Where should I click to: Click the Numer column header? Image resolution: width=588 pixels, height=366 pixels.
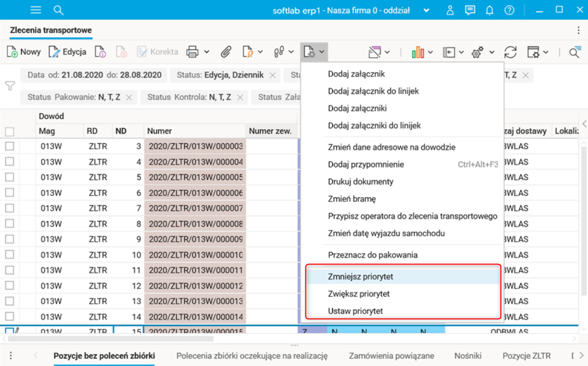pyautogui.click(x=195, y=131)
